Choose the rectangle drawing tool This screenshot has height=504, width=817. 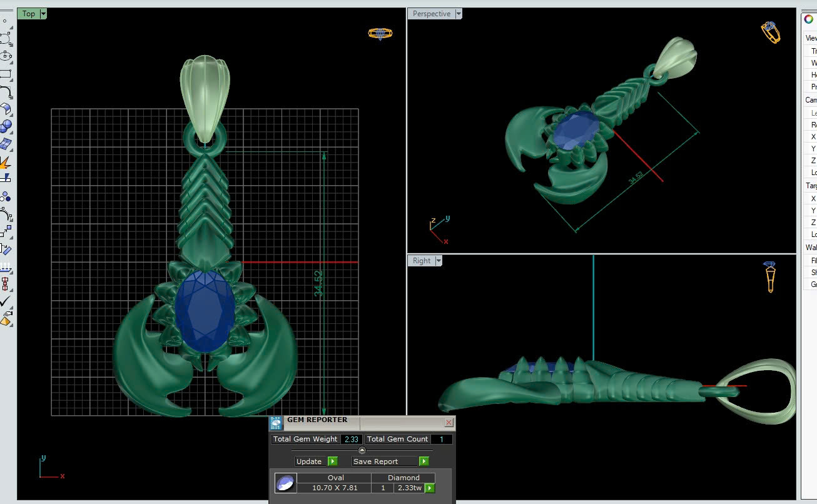coord(6,74)
